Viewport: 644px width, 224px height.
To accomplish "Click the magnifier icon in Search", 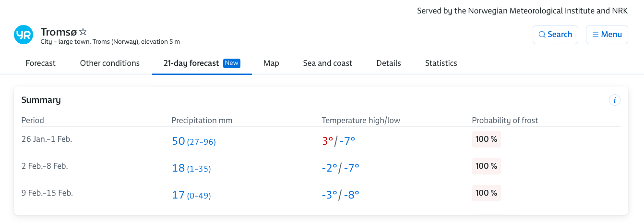I will (542, 35).
